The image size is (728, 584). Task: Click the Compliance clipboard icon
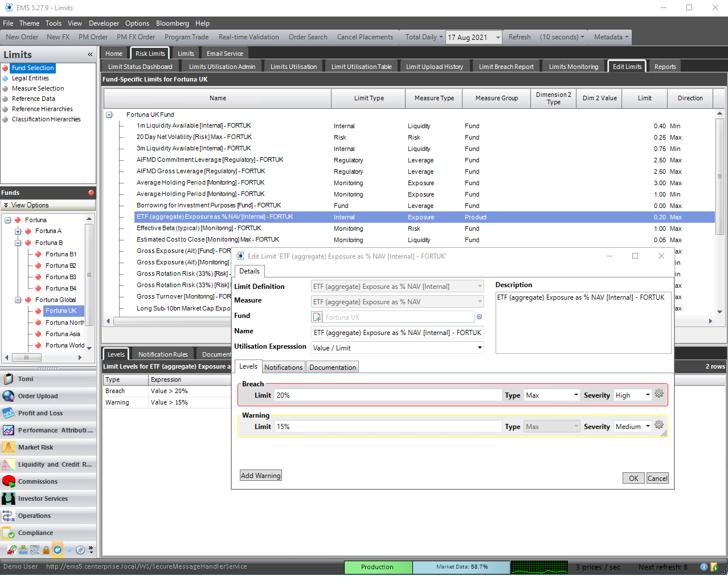pos(9,533)
